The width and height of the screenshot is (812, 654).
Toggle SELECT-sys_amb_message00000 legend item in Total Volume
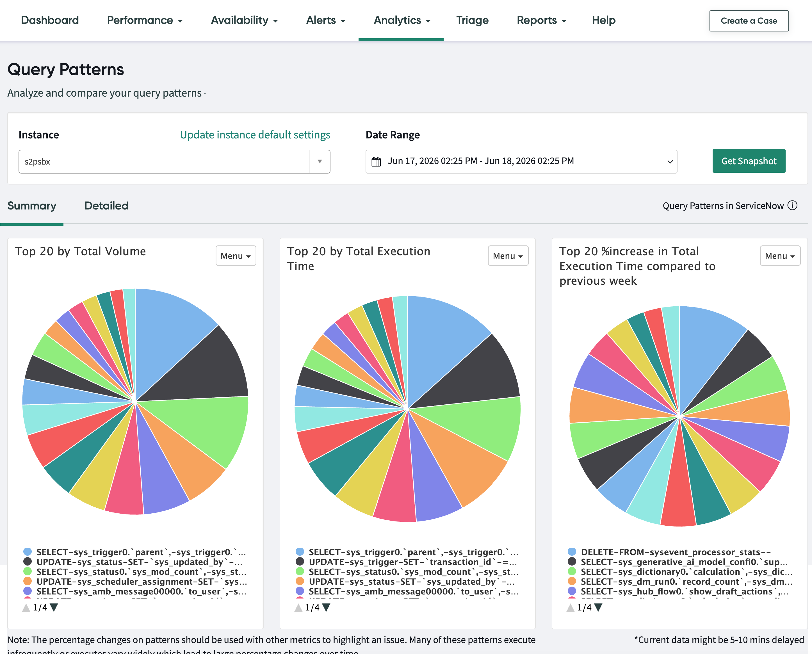135,591
